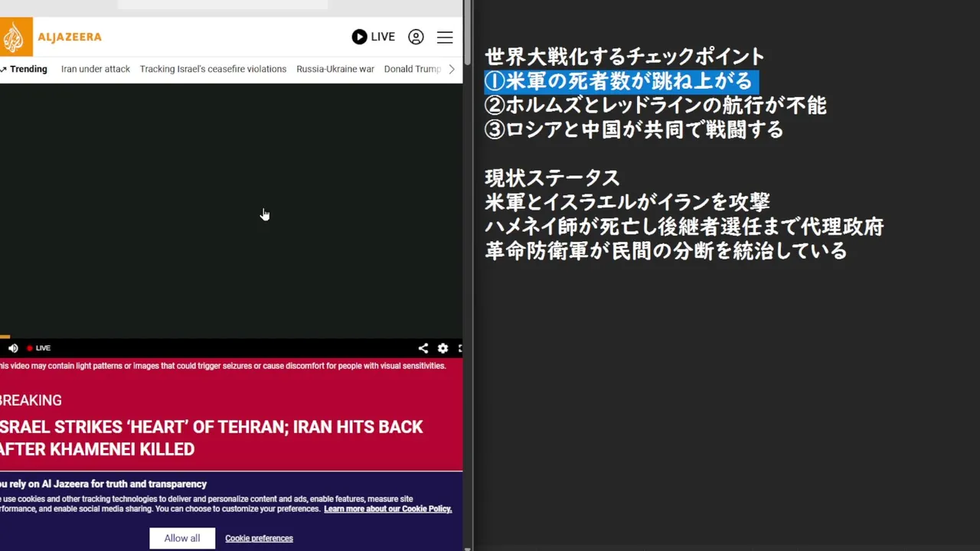This screenshot has width=980, height=551.
Task: Open the hamburger navigation menu
Action: pyautogui.click(x=445, y=37)
